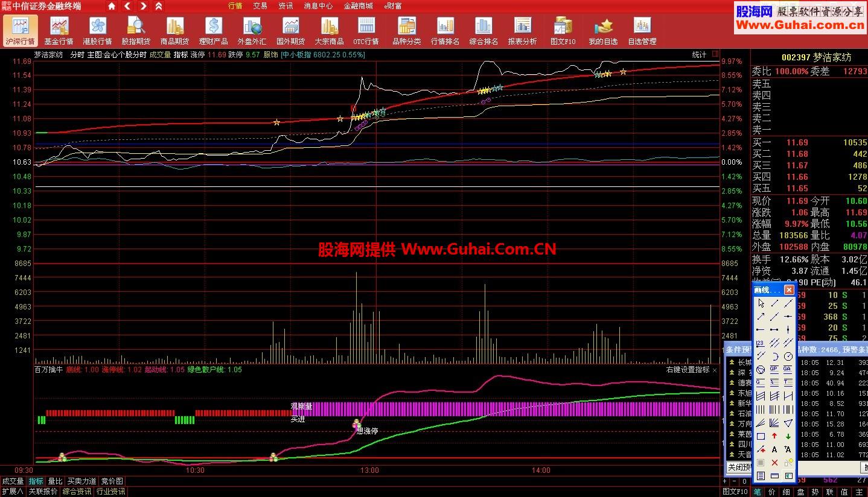Close the 画线 drawing palette
The height and width of the screenshot is (497, 868).
[x=789, y=290]
